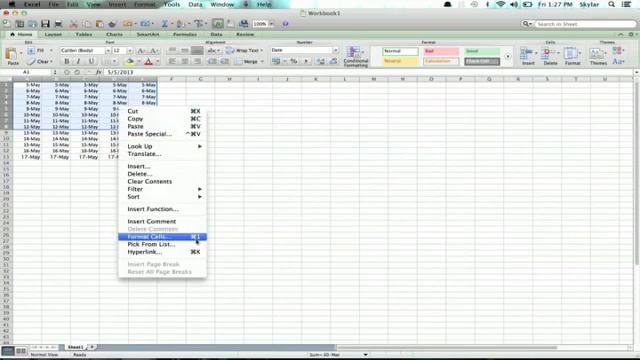The image size is (640, 360).
Task: Click the Filter funnel icon in the toolbar
Action: [x=198, y=24]
